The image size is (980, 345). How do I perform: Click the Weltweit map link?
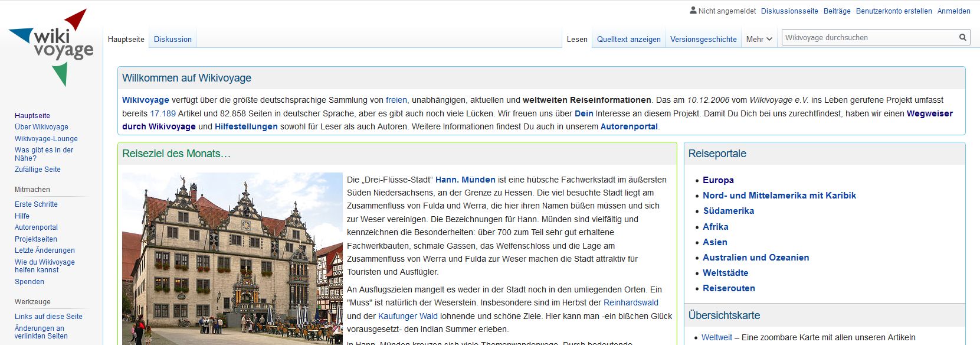(717, 337)
